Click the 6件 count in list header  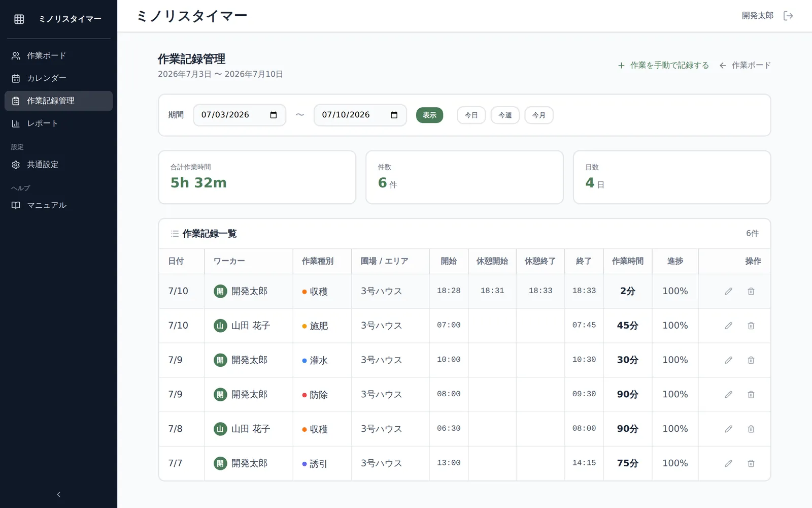752,233
